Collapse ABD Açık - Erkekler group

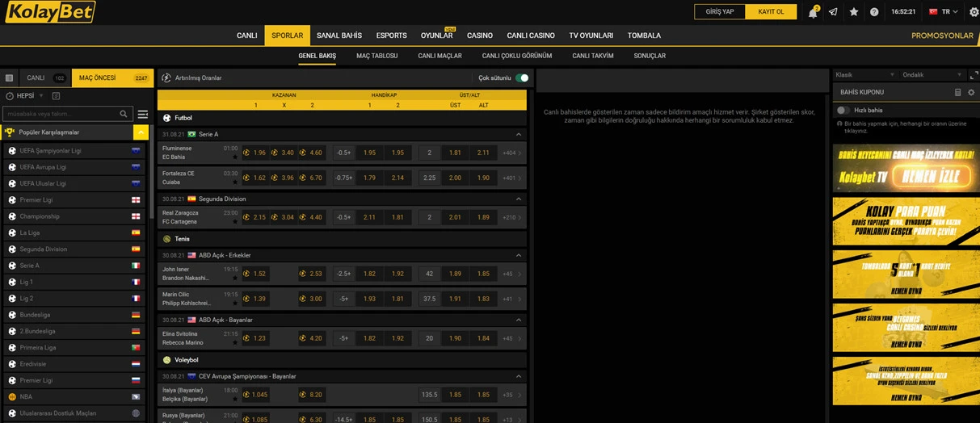point(519,255)
